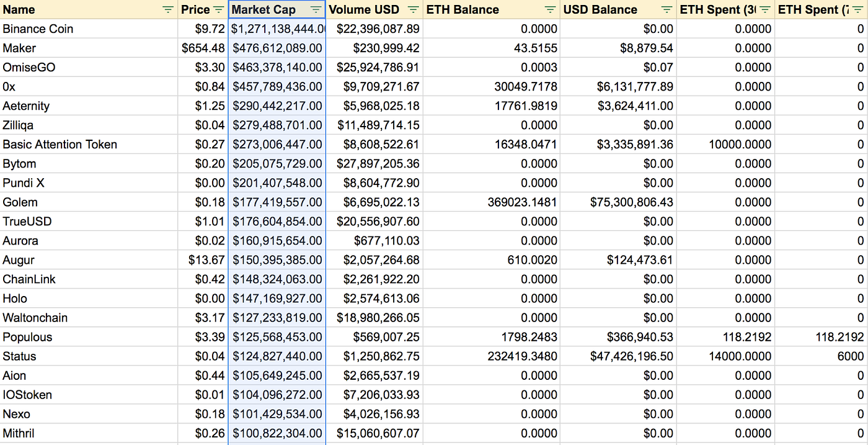868x445 pixels.
Task: Click the Binance Coin name cell
Action: pos(89,29)
